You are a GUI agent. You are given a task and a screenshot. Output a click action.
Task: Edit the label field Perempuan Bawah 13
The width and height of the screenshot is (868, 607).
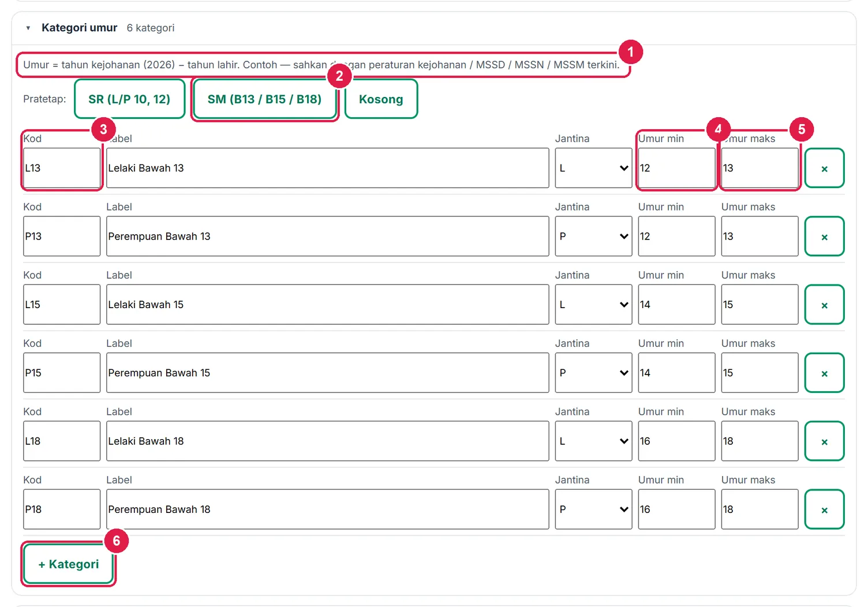(x=327, y=236)
